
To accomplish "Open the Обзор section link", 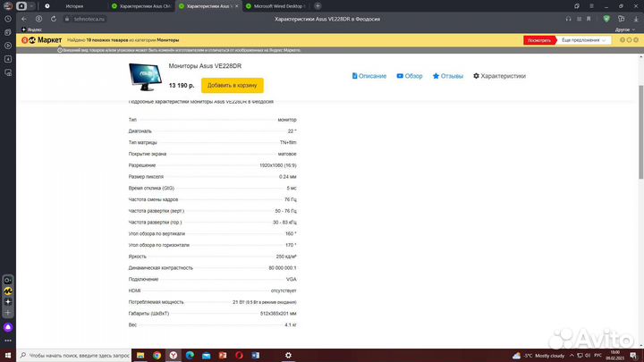I will point(410,76).
